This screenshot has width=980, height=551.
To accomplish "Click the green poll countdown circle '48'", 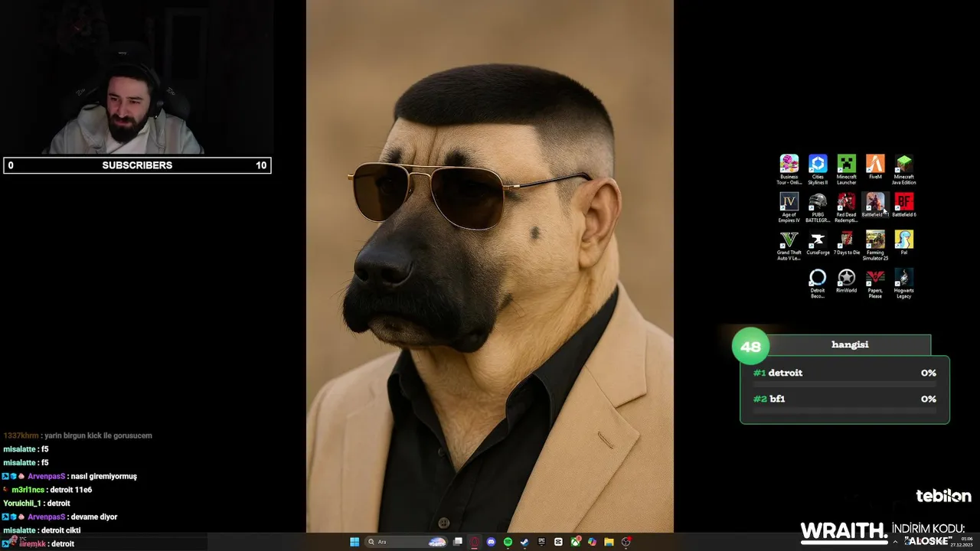I will pos(750,347).
